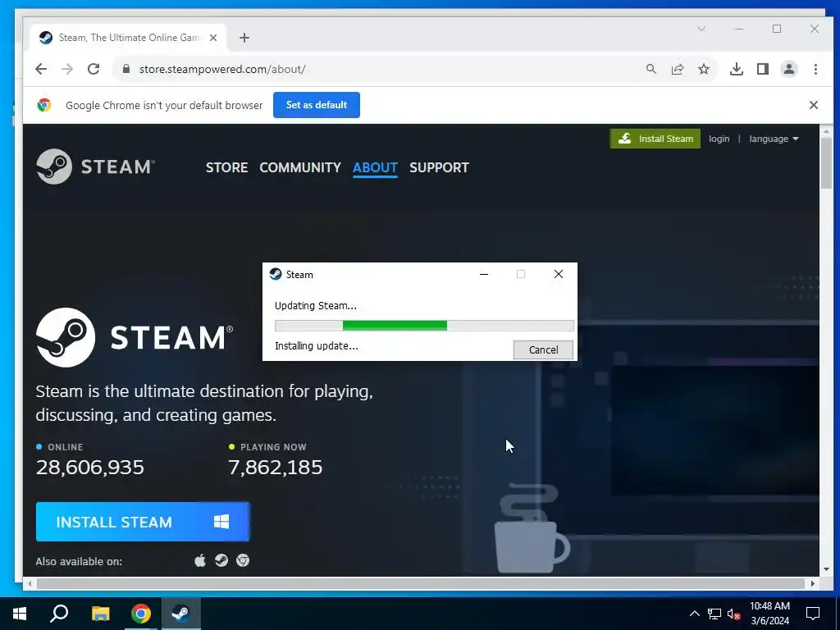Open the Chrome three-dot menu
The height and width of the screenshot is (630, 840).
815,69
